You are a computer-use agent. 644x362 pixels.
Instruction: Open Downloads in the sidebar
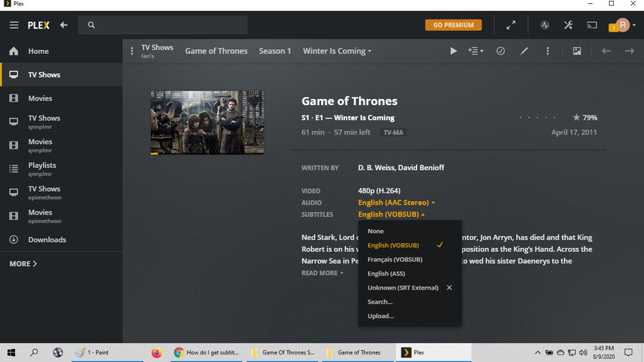coord(61,240)
